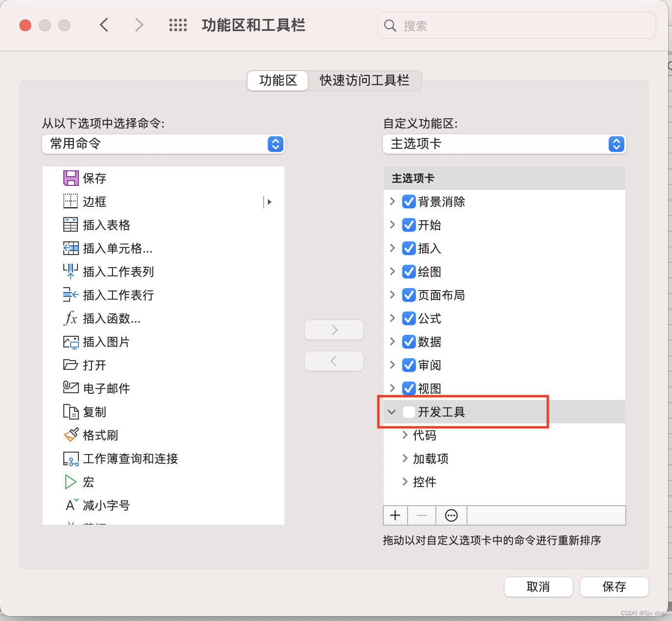Click the 保存 button at the bottom right
This screenshot has height=621, width=672.
pos(615,587)
